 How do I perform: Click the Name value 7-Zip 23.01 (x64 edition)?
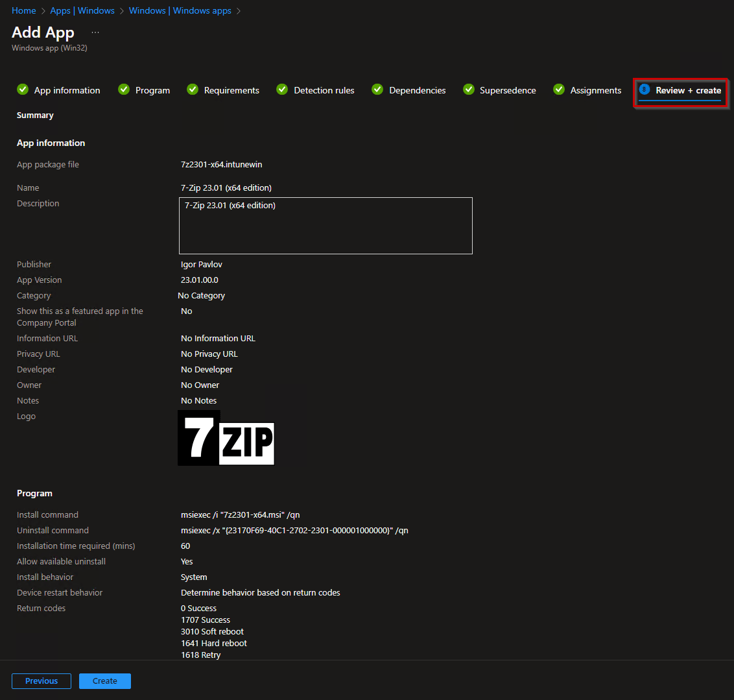226,187
